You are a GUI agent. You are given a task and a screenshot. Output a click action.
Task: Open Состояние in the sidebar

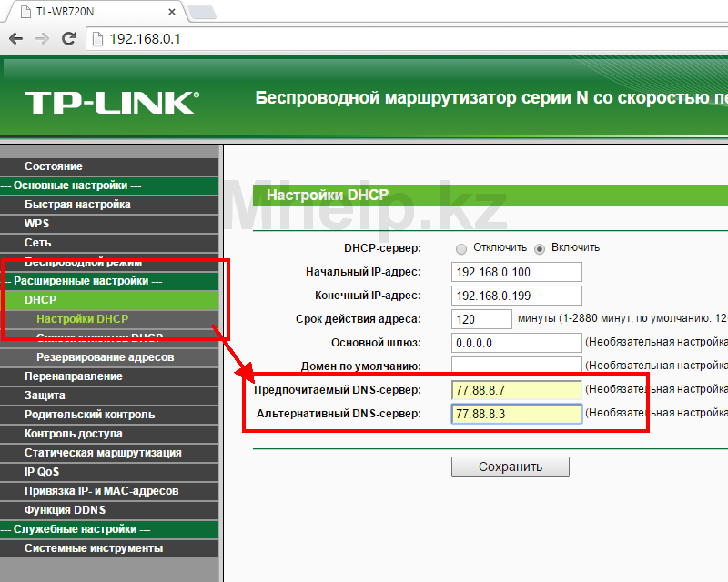(x=109, y=166)
